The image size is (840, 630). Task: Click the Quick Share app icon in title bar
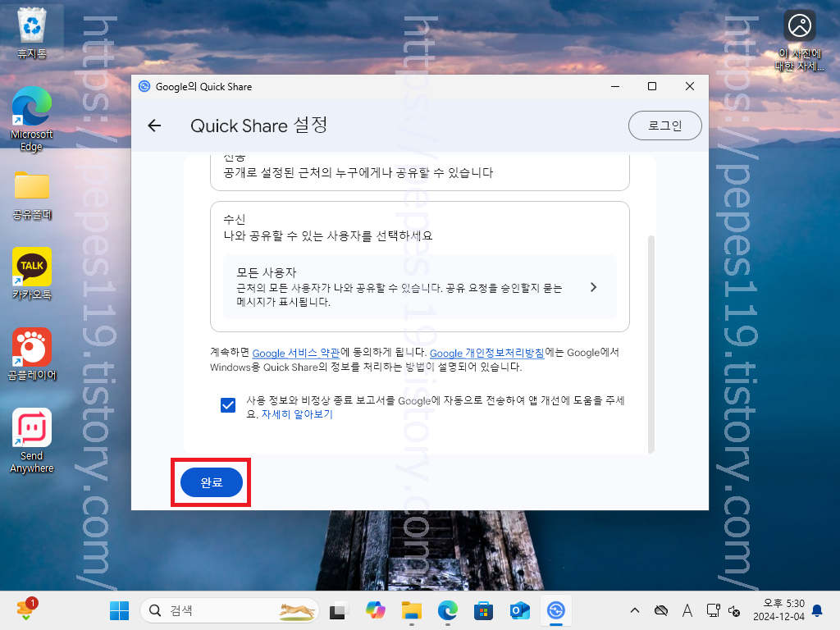pyautogui.click(x=144, y=86)
